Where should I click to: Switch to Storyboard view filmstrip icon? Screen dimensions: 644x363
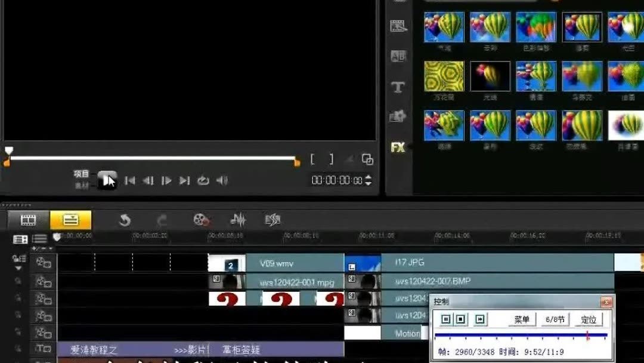tap(29, 219)
